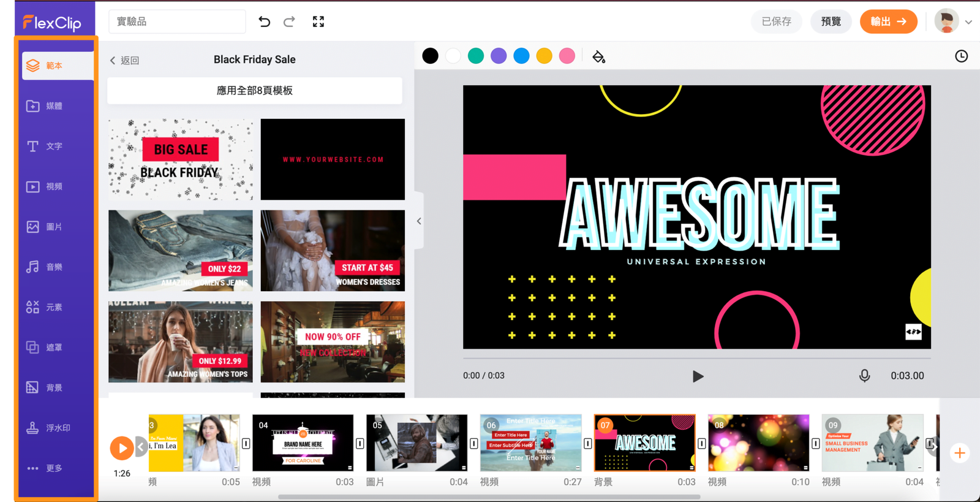Expand the 更多 sidebar menu
The image size is (980, 502).
click(45, 468)
